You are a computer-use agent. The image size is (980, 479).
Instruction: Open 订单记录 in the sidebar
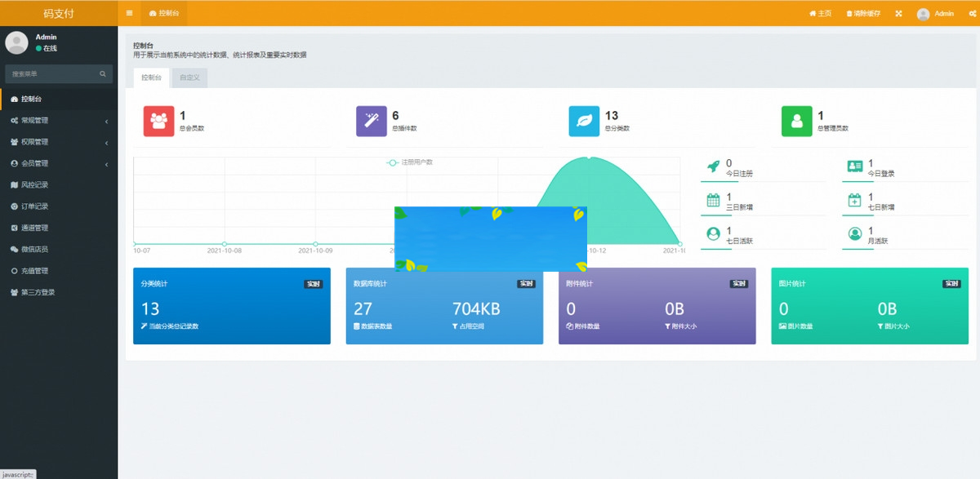[x=34, y=206]
